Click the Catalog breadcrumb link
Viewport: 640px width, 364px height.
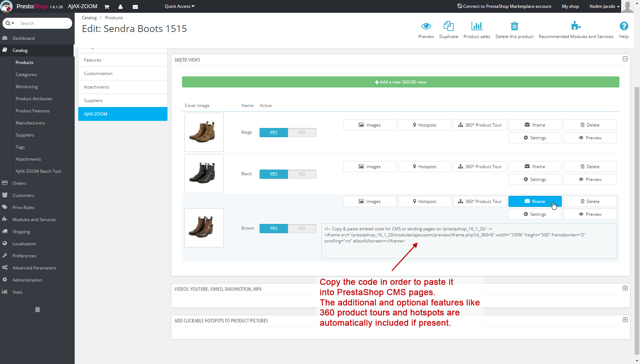pos(89,18)
